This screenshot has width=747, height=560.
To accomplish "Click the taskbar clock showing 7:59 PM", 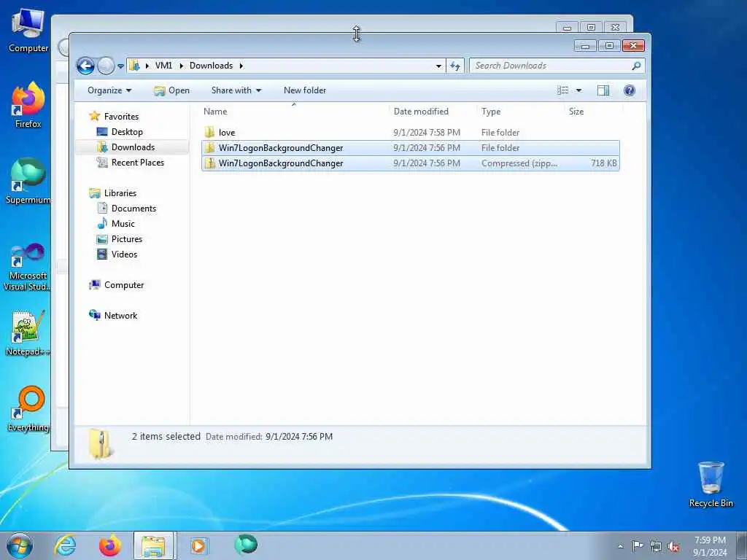I will [x=710, y=546].
